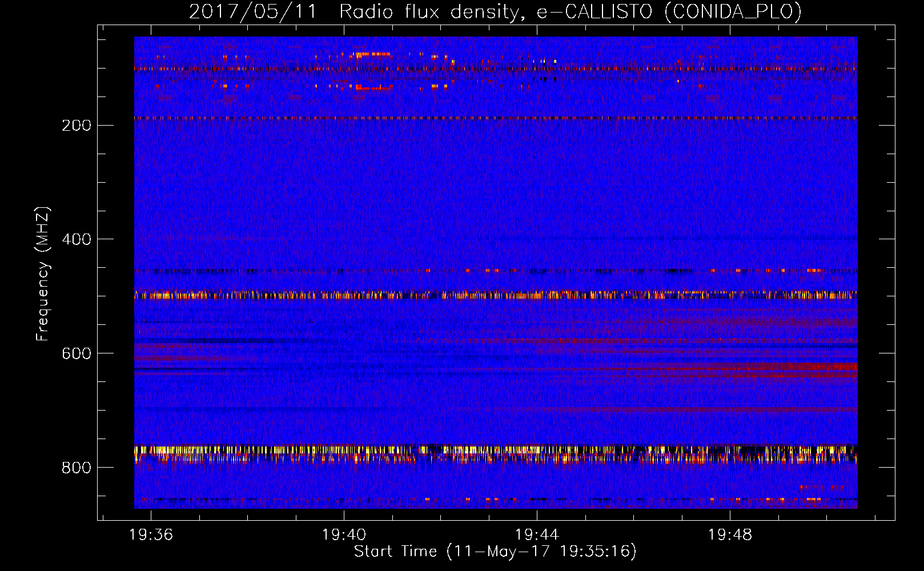The image size is (924, 571).
Task: Click the plot title 'Radio flux density, e-CALLISTO (CONIDA_PLO)'
Action: coord(571,12)
